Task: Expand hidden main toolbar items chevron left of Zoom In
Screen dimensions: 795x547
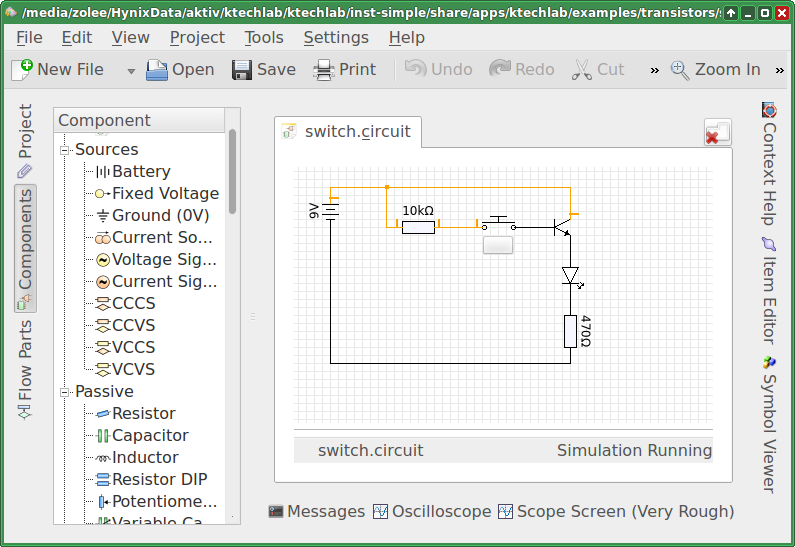Action: tap(655, 70)
